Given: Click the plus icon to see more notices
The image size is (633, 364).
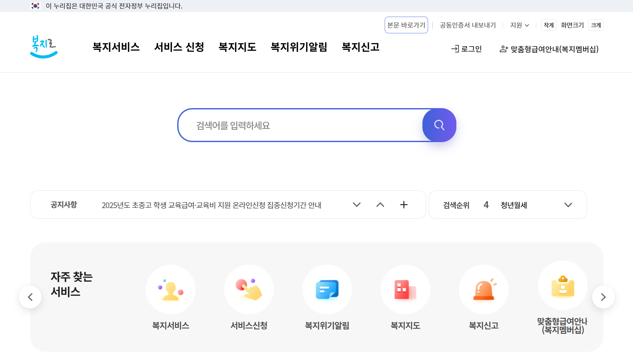Looking at the screenshot, I should click(404, 205).
